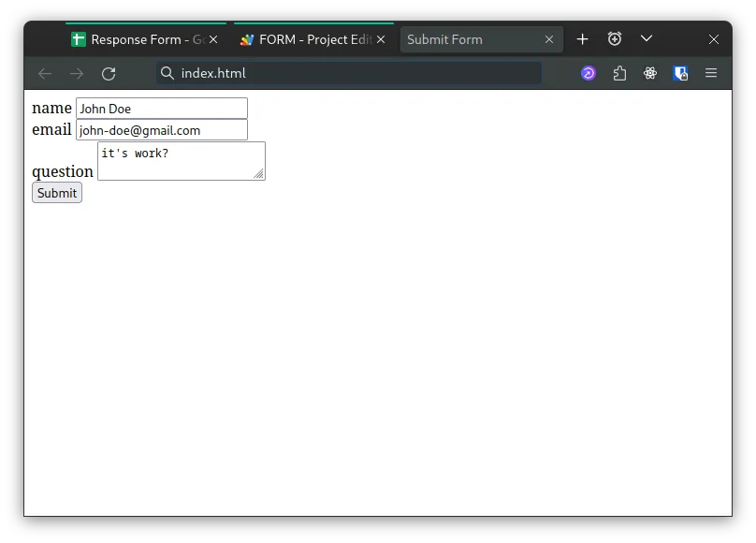Switch to the Response Form tab

coord(140,39)
